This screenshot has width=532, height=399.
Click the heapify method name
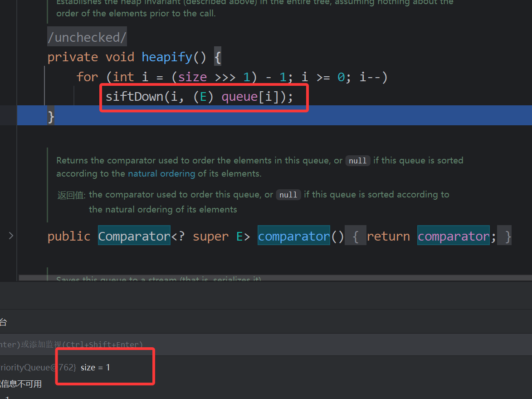[x=166, y=57]
